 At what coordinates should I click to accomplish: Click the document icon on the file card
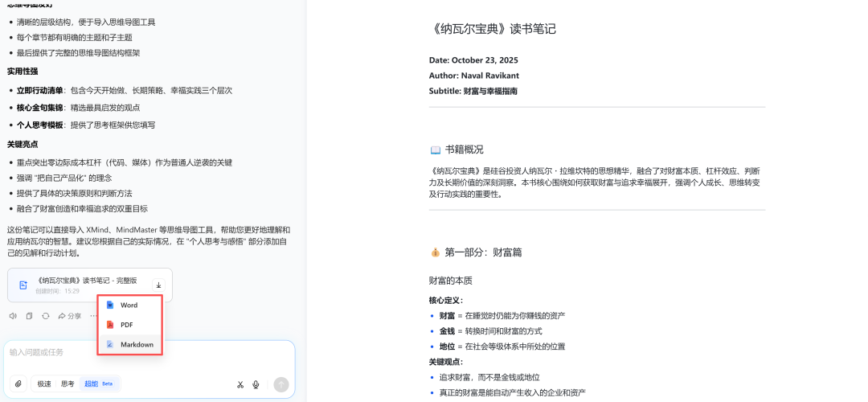[23, 285]
